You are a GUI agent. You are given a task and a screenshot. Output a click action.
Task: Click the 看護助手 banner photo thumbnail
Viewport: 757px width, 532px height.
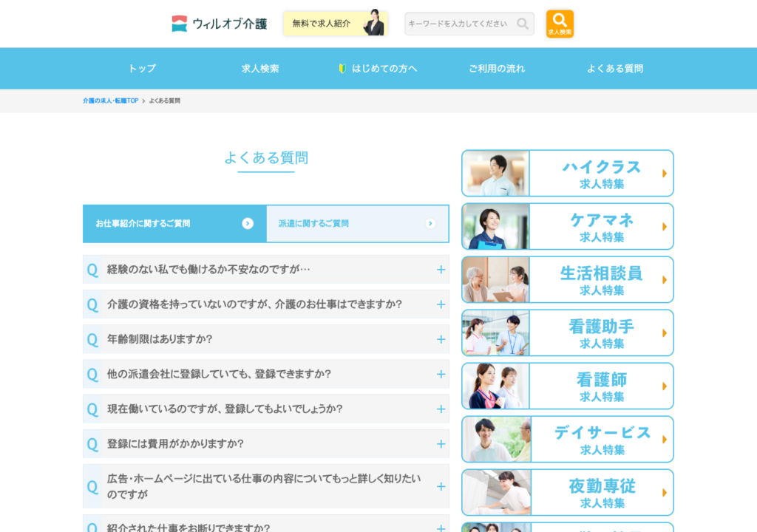496,333
